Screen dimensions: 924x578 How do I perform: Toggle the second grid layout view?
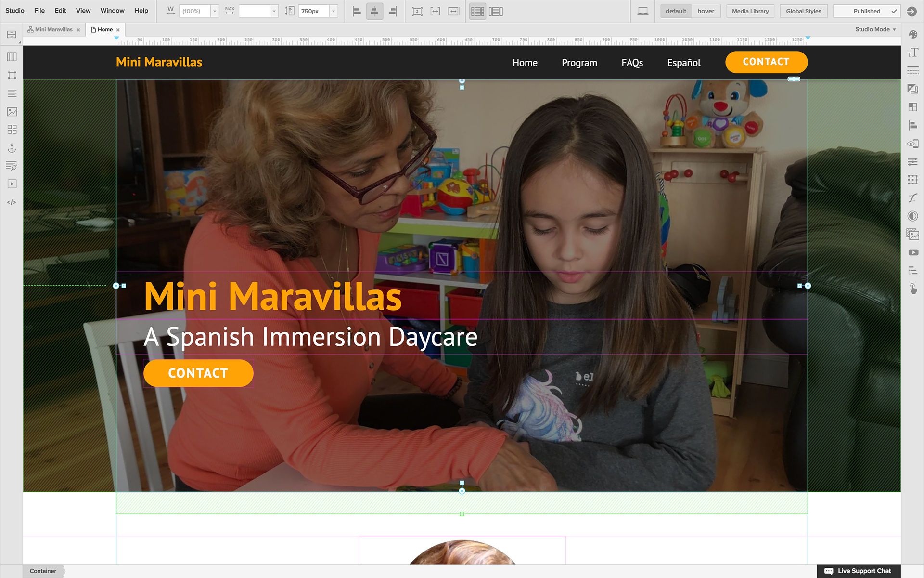[496, 11]
